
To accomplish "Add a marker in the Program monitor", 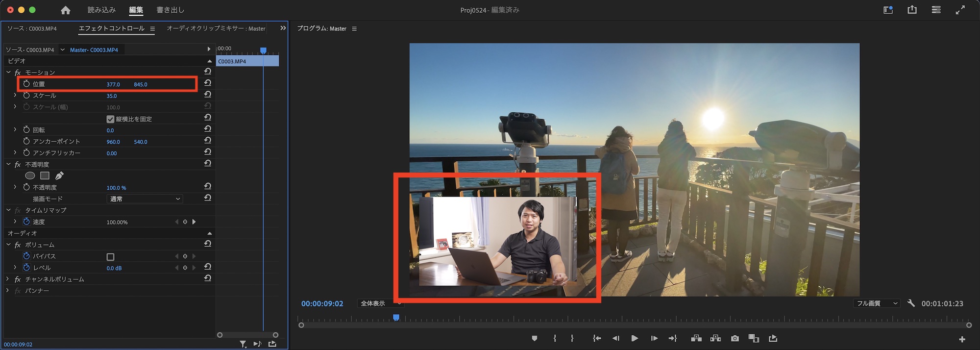I will (534, 339).
